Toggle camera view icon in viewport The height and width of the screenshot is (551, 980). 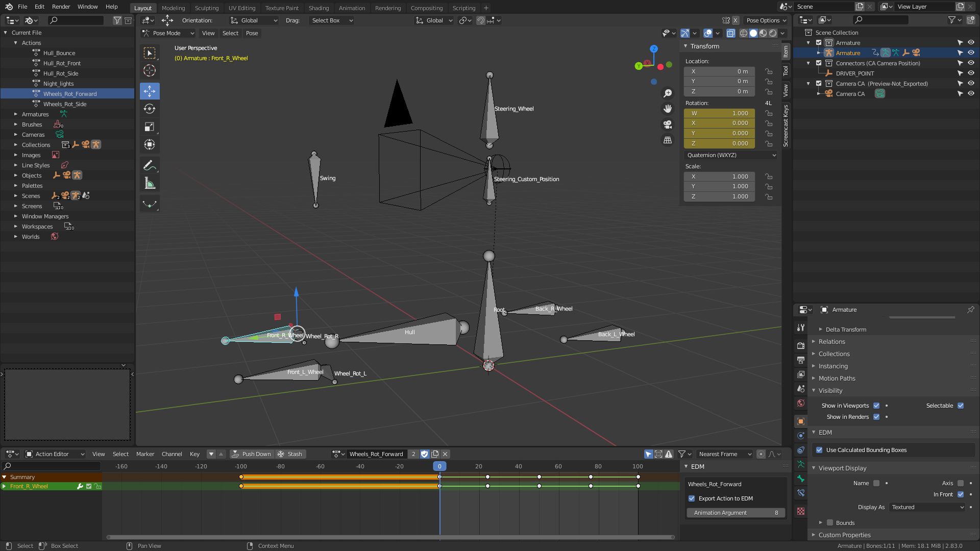667,124
